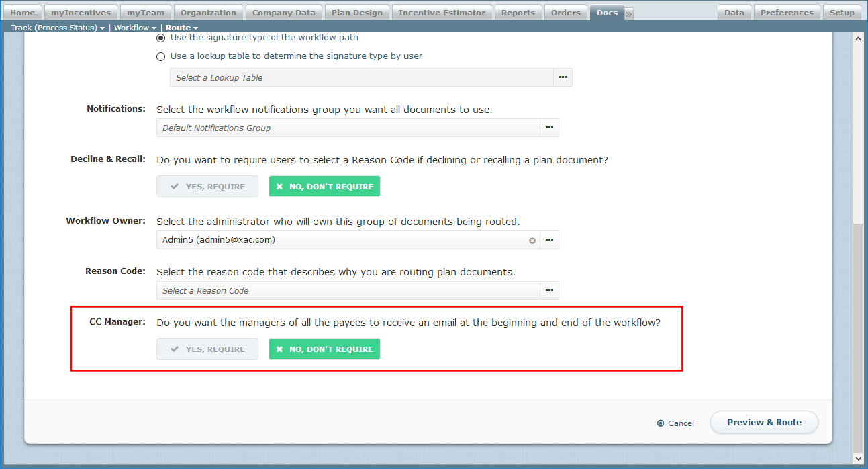Viewport: 868px width, 469px height.
Task: Open the Lookup Table ellipsis picker
Action: [563, 77]
